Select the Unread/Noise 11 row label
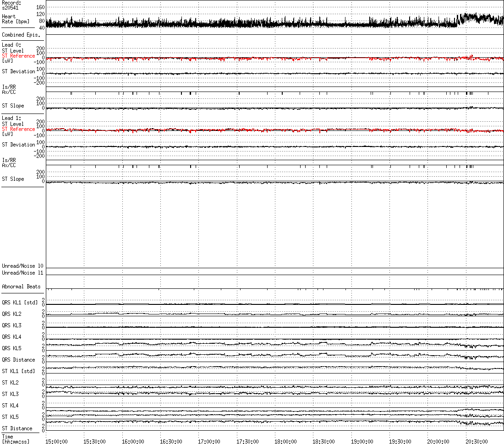This screenshot has height=444, width=504. pyautogui.click(x=22, y=273)
